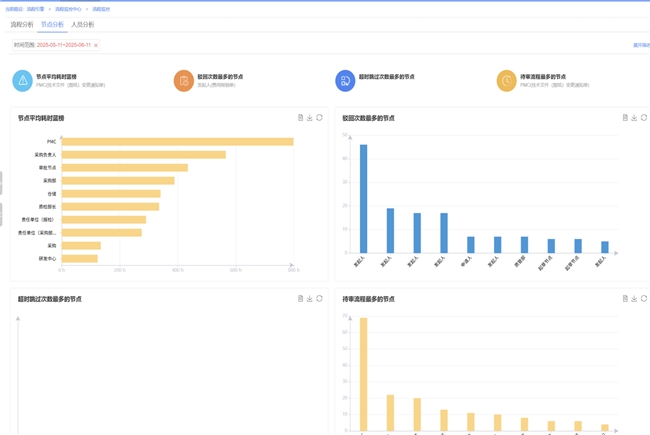The image size is (650, 435).
Task: Click 流程监控中心 in the breadcrumb
Action: [68, 9]
